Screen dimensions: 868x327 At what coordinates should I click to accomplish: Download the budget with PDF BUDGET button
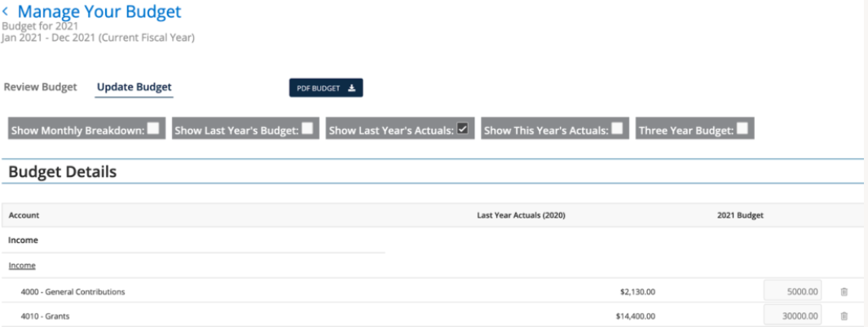pos(326,88)
